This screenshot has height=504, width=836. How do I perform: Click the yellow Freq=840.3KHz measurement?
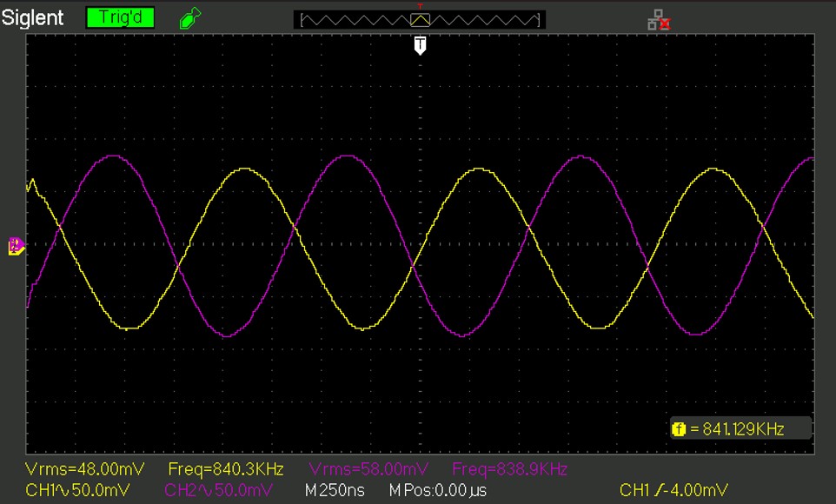click(226, 469)
